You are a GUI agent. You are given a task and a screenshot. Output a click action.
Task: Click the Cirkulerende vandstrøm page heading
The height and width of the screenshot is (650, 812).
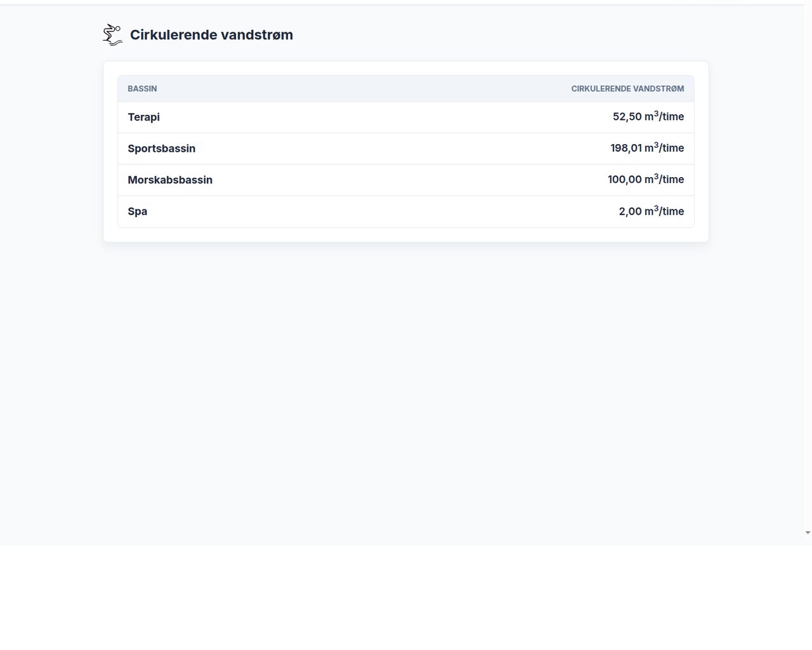point(211,35)
